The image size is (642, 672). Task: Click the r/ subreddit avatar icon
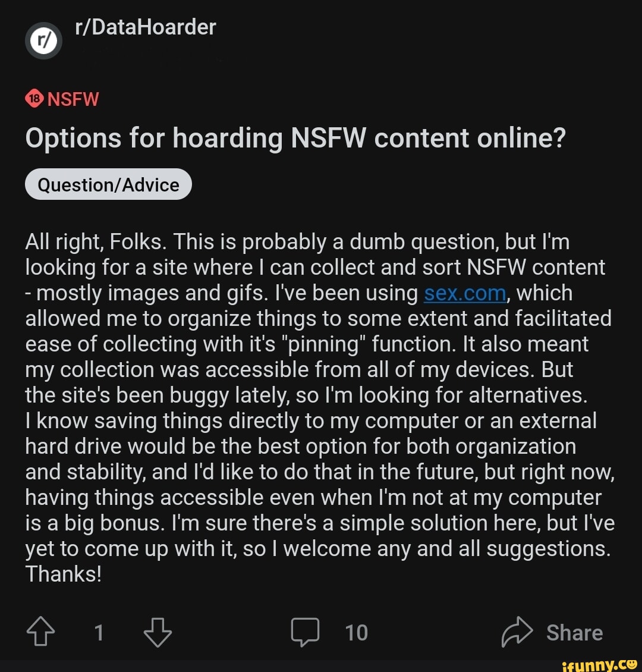click(43, 42)
